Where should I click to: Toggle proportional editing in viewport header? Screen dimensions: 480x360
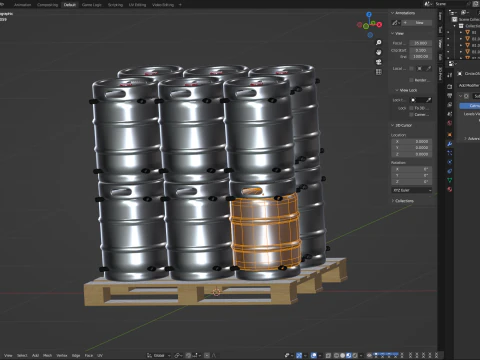click(207, 355)
